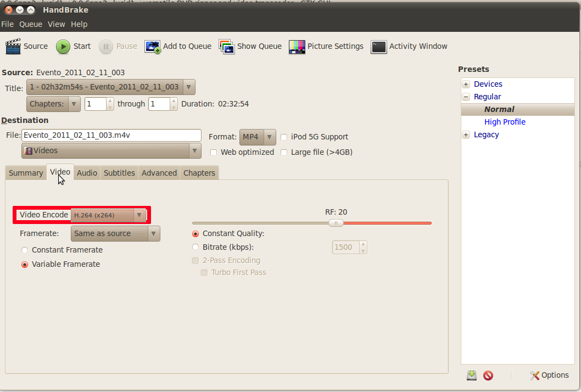Select Constant Framerate radio button
Viewport: 581px width, 392px height.
25,250
